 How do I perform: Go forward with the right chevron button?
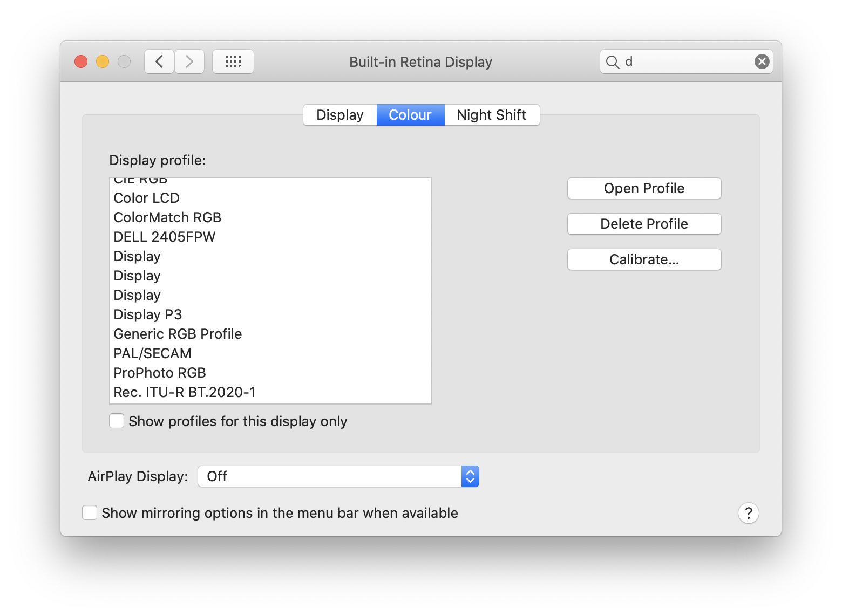click(189, 61)
